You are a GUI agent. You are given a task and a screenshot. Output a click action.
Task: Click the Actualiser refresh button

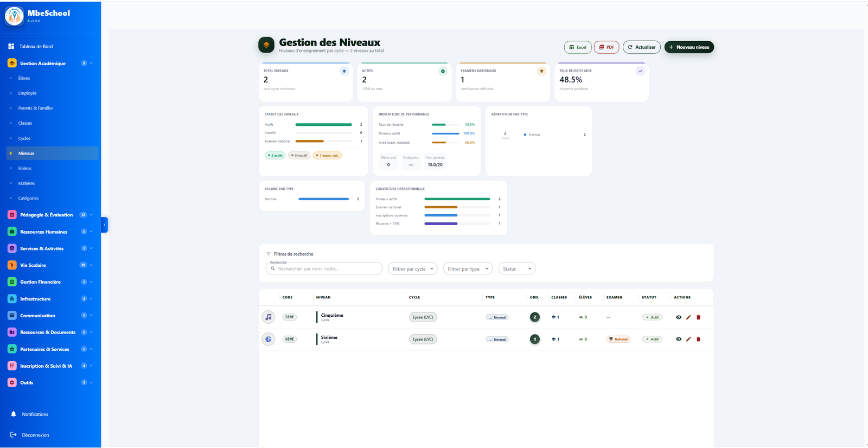coord(642,47)
